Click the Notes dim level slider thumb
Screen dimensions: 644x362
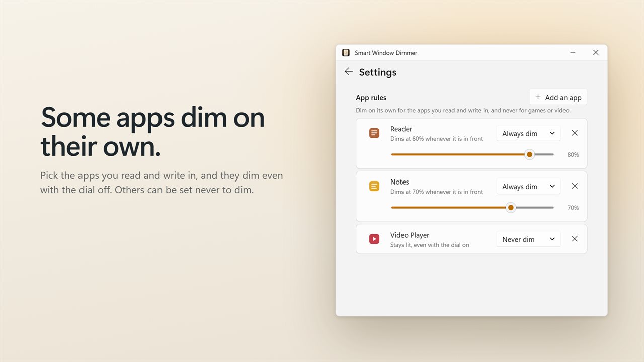click(x=511, y=207)
